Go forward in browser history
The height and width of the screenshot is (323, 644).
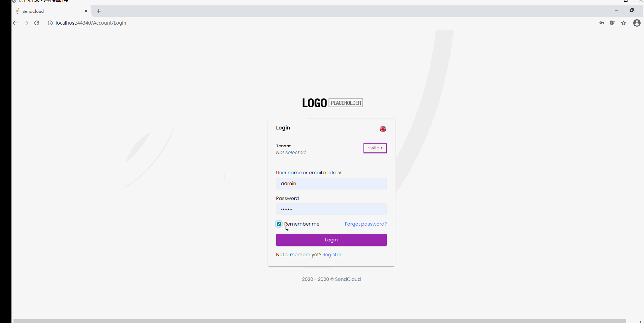point(26,23)
